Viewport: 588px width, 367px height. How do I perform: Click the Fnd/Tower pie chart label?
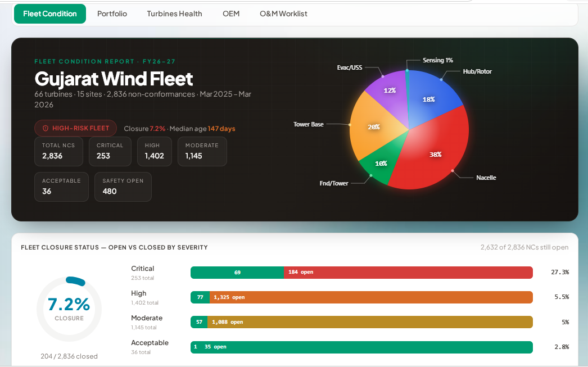[334, 183]
